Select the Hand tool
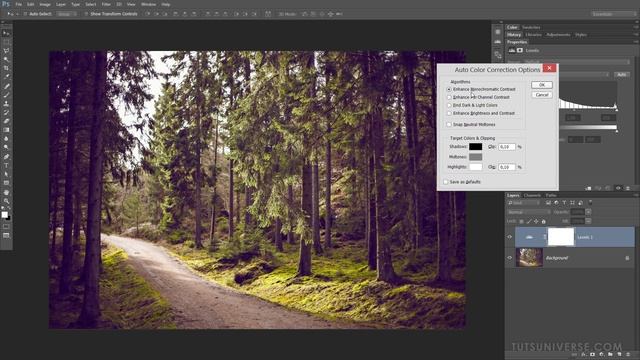640x360 pixels. click(6, 192)
